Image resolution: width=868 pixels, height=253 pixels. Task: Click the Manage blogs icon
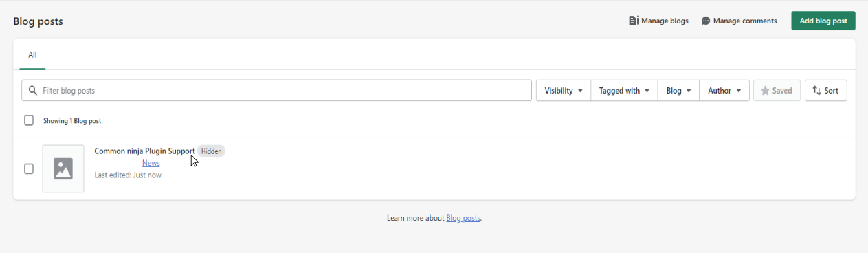click(634, 21)
